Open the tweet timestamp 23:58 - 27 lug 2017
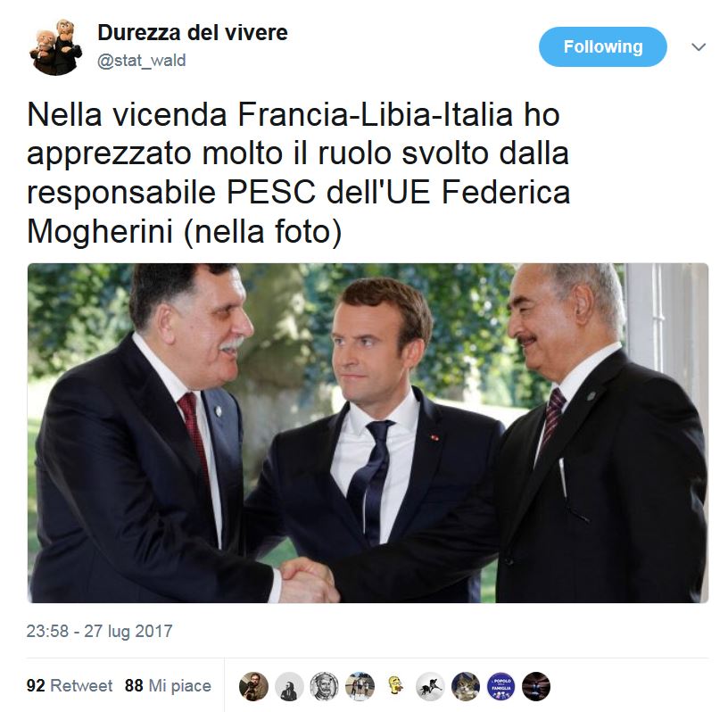Viewport: 728px width, 712px height. (x=99, y=631)
